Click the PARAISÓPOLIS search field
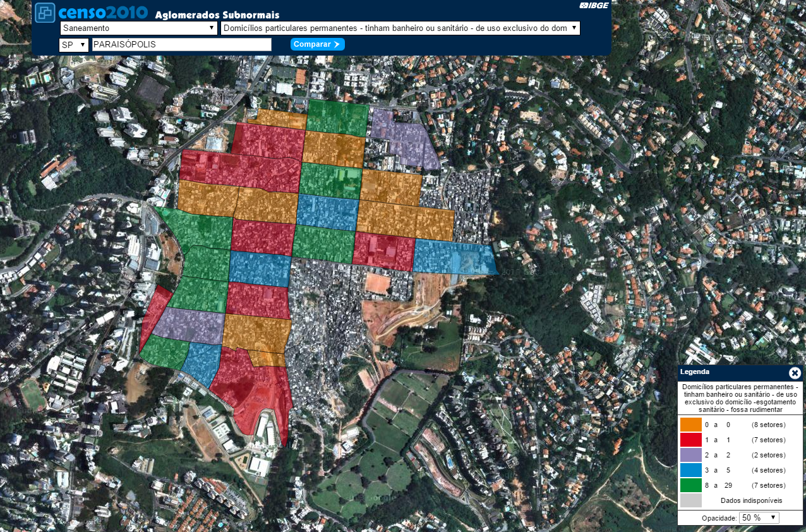806x532 pixels. click(181, 45)
